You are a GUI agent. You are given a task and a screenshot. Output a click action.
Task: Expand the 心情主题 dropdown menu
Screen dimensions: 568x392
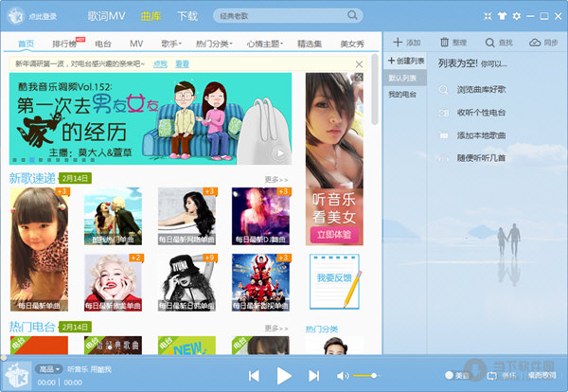[x=264, y=44]
